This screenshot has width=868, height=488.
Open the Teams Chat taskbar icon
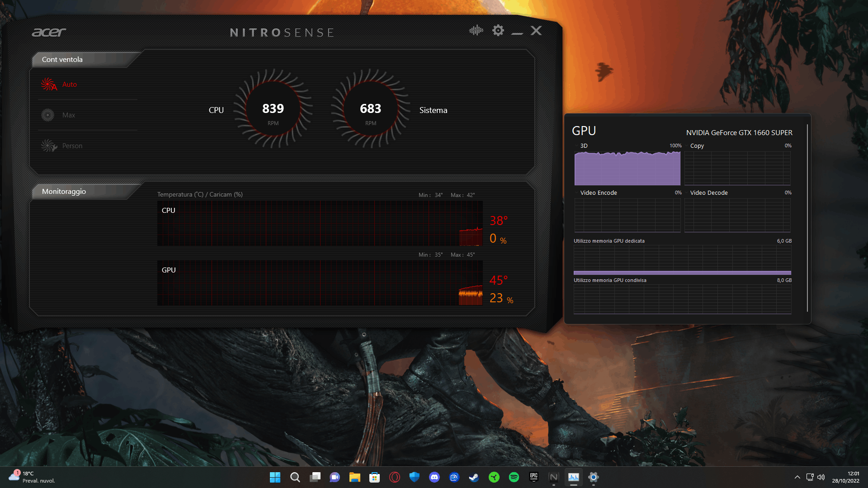tap(335, 477)
